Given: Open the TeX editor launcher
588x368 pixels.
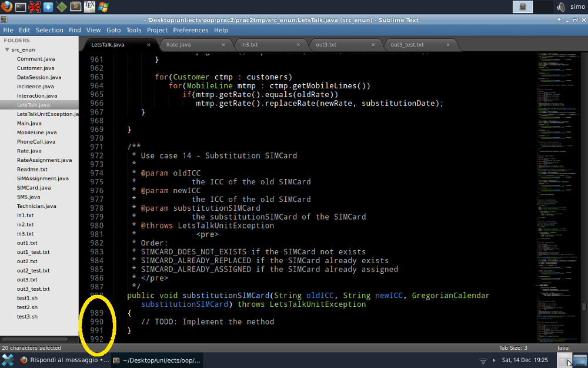Looking at the screenshot, I should tap(90, 7).
